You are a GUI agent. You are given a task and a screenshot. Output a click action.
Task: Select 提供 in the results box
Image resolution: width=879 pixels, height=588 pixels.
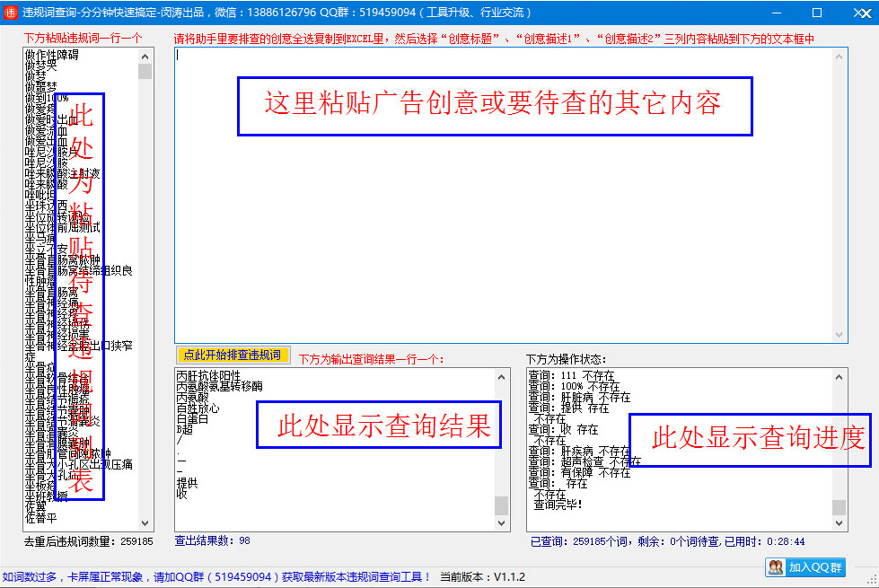coord(188,483)
